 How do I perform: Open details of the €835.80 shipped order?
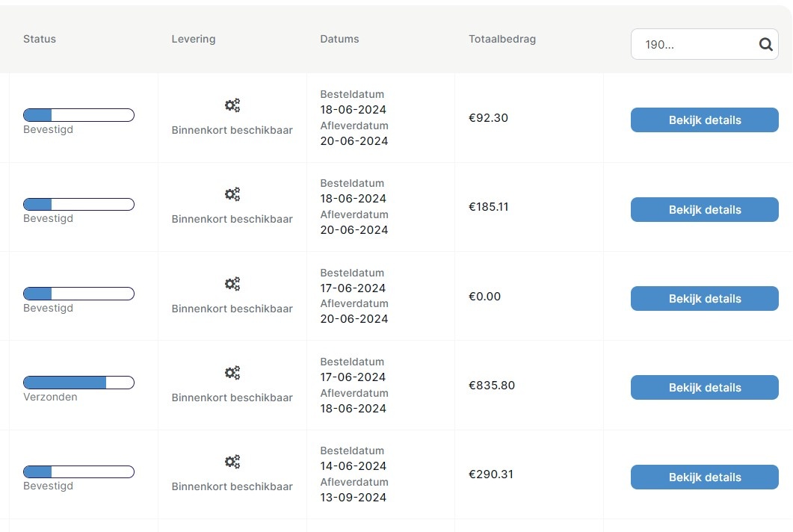pyautogui.click(x=704, y=388)
